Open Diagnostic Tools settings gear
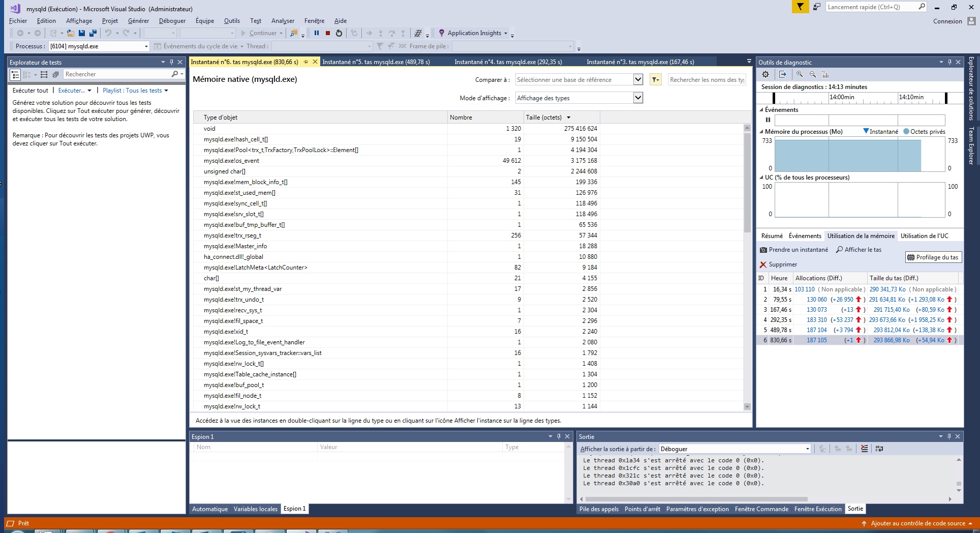Image resolution: width=980 pixels, height=533 pixels. 765,74
